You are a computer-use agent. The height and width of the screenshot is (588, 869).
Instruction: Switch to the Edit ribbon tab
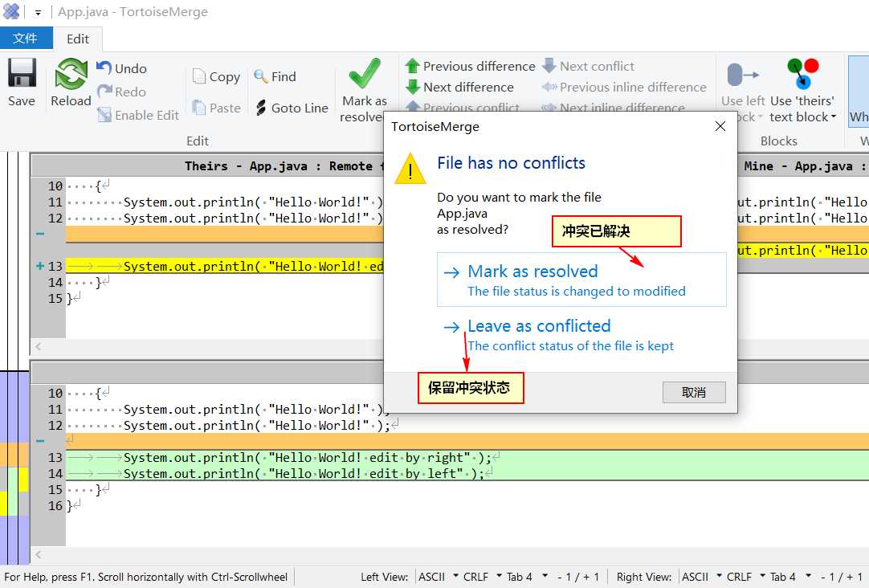pos(78,39)
